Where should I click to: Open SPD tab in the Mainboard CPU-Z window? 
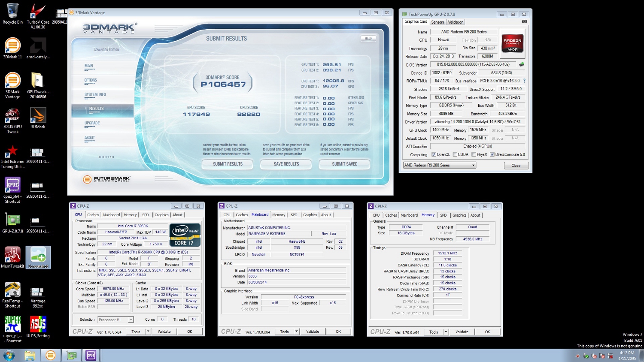294,215
